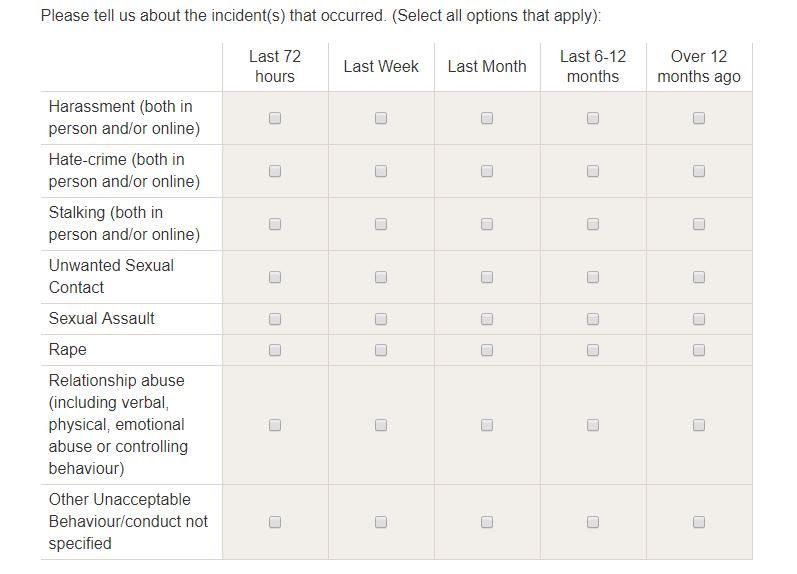
Task: Check Unwanted Sexual Contact under Last Month
Action: click(x=486, y=277)
